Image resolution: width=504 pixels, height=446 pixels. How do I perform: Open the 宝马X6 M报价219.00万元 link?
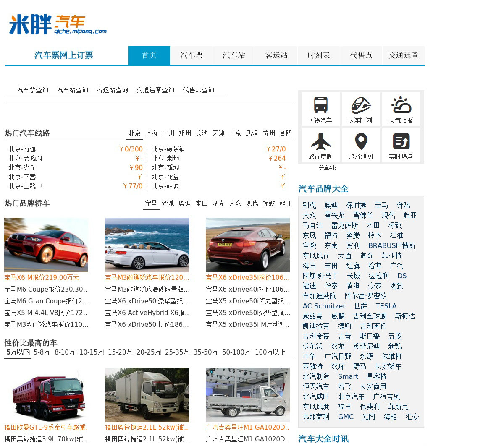[x=42, y=277]
